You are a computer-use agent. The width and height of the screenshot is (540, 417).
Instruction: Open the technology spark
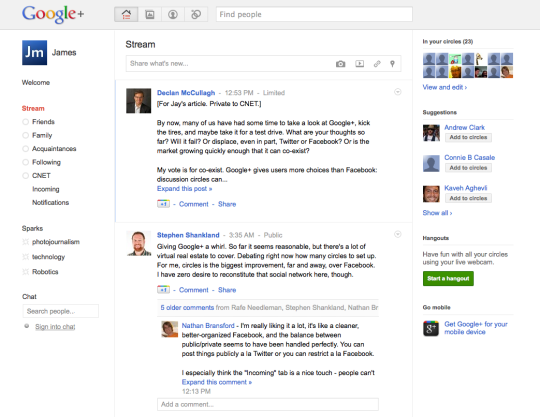point(48,257)
